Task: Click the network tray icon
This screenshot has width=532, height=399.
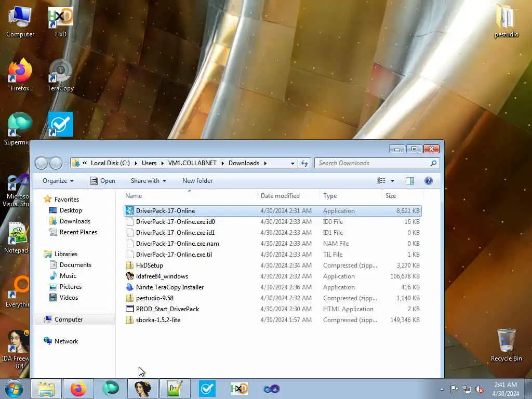Action: point(467,389)
